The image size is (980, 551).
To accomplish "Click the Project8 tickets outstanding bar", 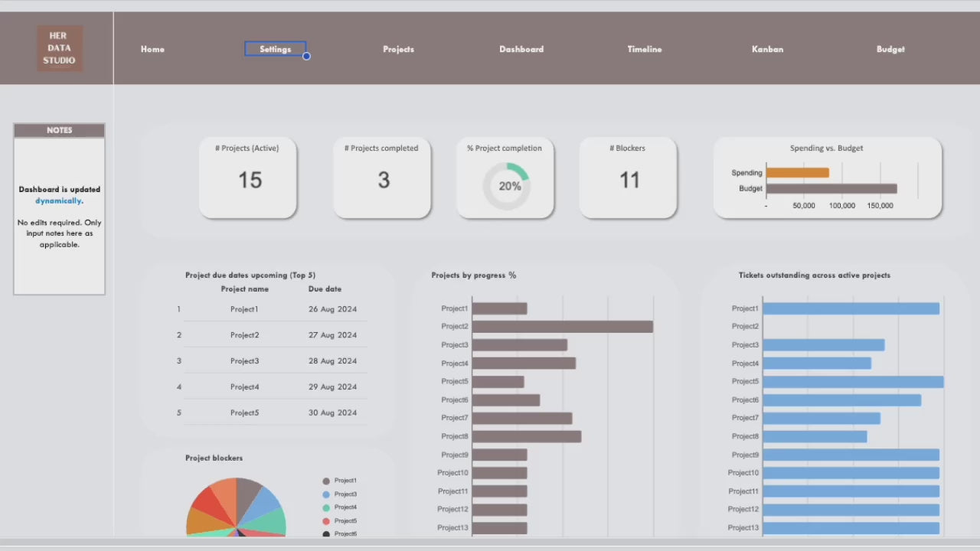I will (x=815, y=436).
